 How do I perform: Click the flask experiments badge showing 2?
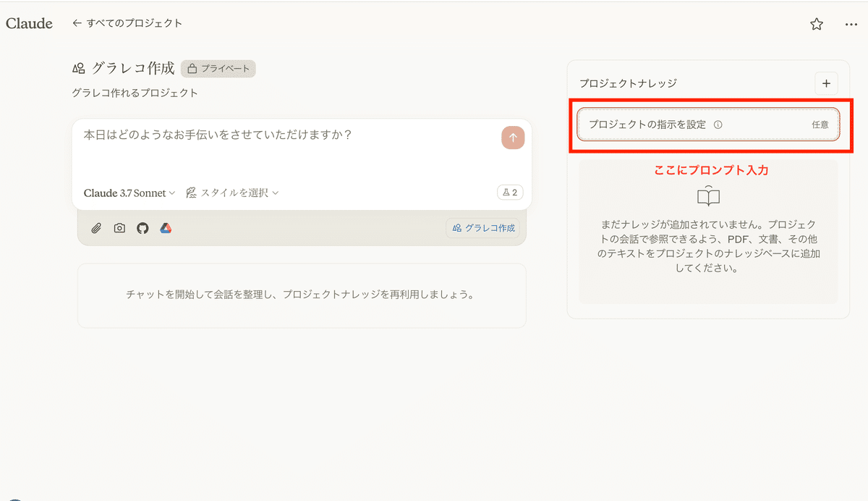click(510, 193)
